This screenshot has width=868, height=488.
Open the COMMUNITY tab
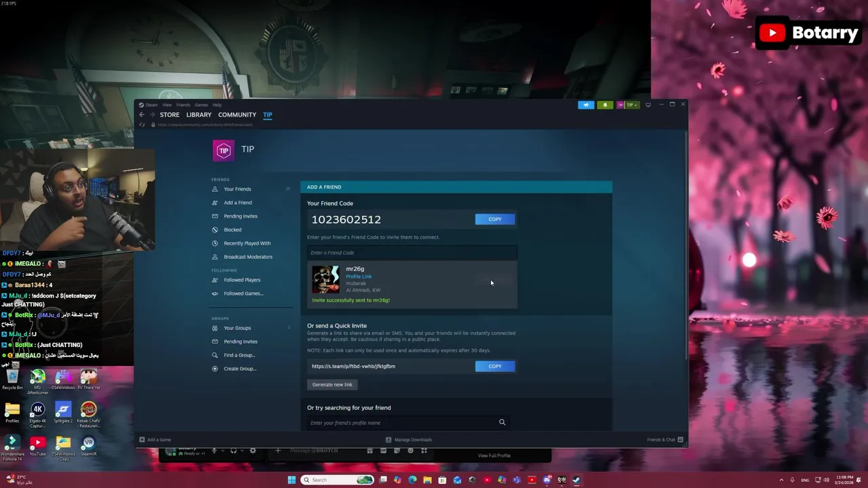click(x=237, y=115)
